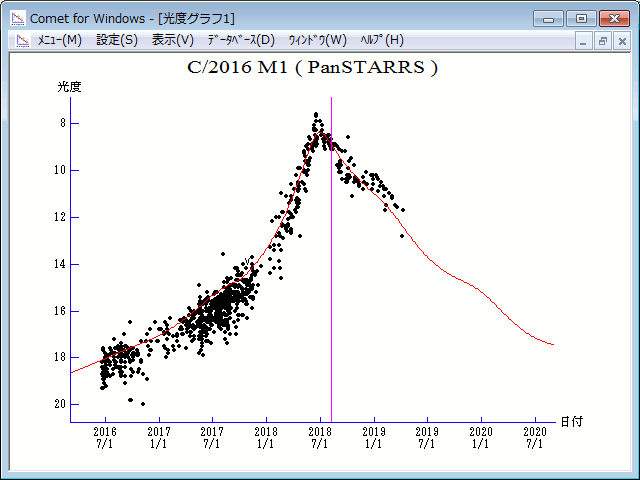
Task: Click the vertical perihelion line on the graph
Action: [x=331, y=300]
